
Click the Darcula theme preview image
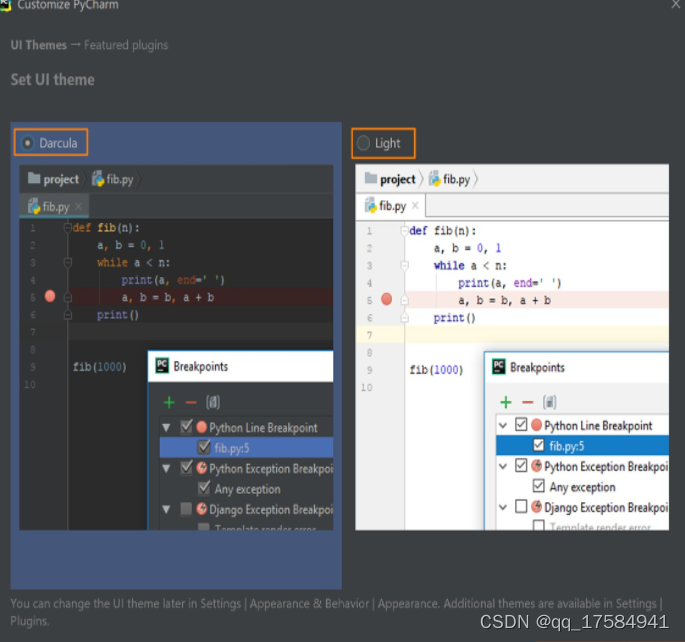176,347
